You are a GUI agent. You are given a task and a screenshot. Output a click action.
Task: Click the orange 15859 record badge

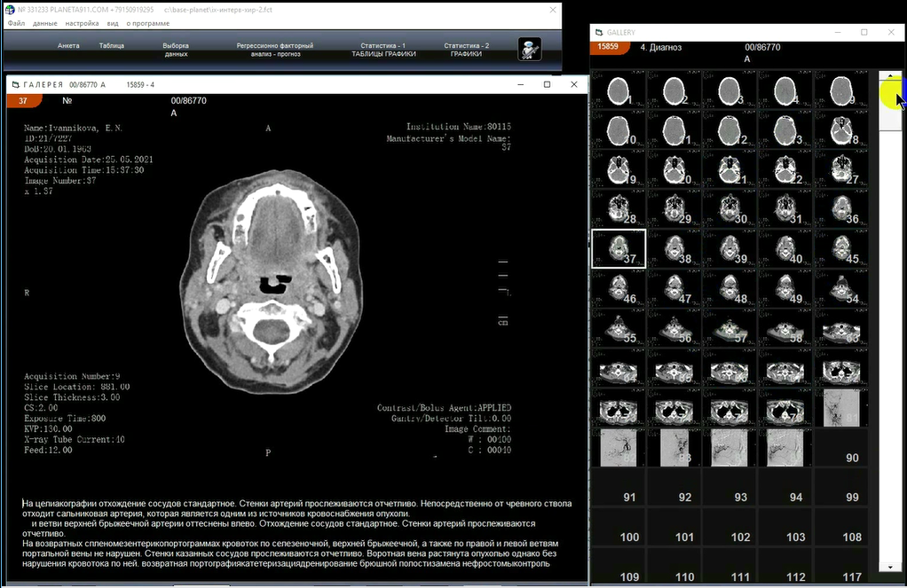(608, 47)
